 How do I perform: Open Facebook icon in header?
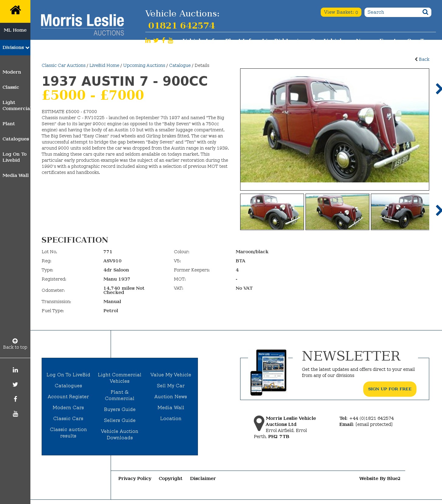(164, 40)
